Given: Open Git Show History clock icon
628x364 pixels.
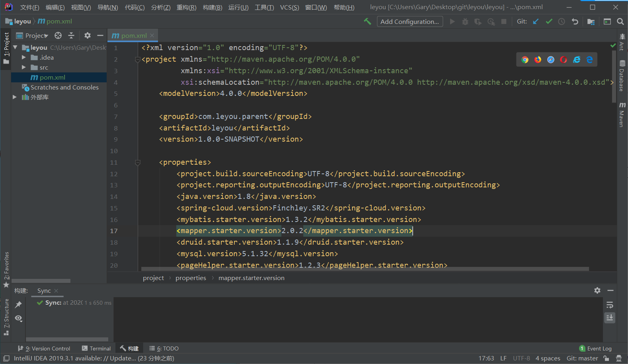Looking at the screenshot, I should point(562,21).
